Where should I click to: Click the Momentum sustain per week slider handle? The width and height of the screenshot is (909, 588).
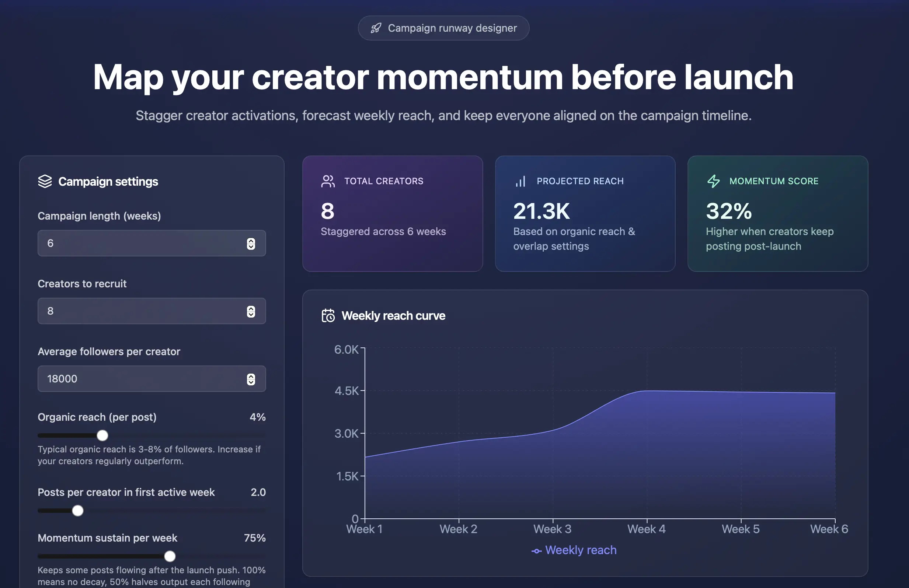tap(170, 556)
